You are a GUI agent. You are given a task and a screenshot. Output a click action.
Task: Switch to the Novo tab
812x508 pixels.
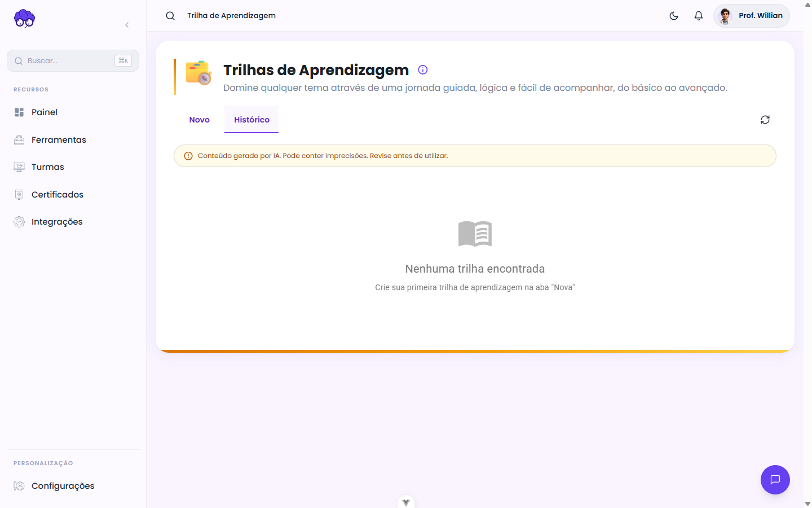coord(200,120)
